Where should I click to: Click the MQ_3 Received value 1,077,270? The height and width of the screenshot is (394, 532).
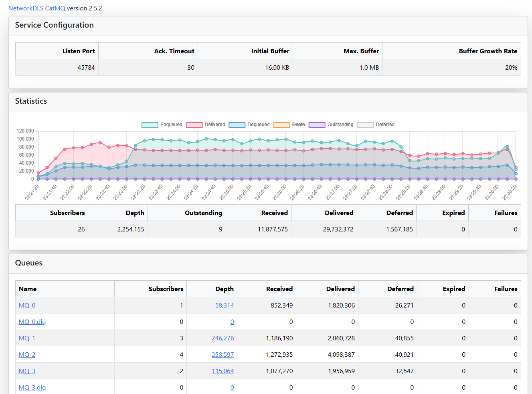point(279,371)
